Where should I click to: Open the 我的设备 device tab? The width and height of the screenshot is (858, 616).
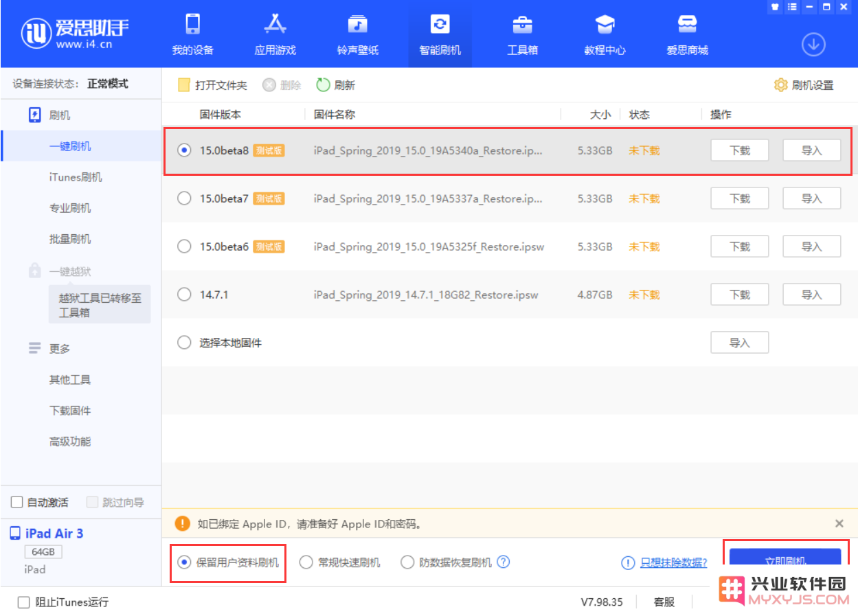192,34
